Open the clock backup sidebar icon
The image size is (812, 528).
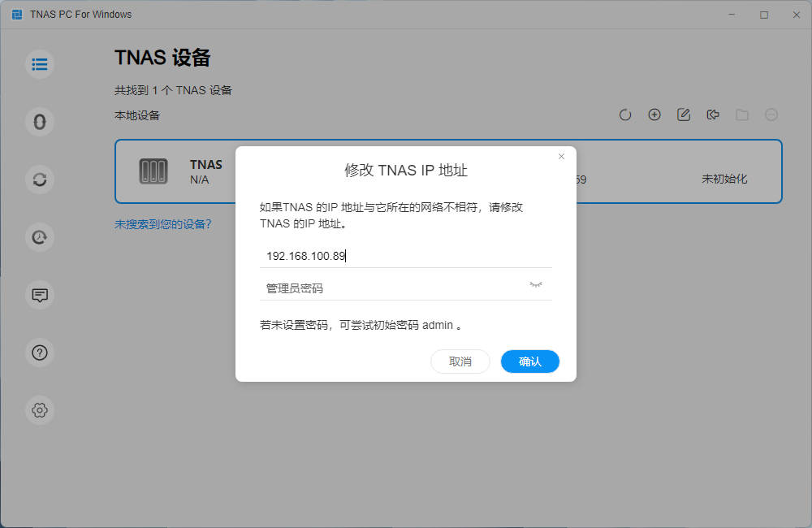[x=40, y=237]
